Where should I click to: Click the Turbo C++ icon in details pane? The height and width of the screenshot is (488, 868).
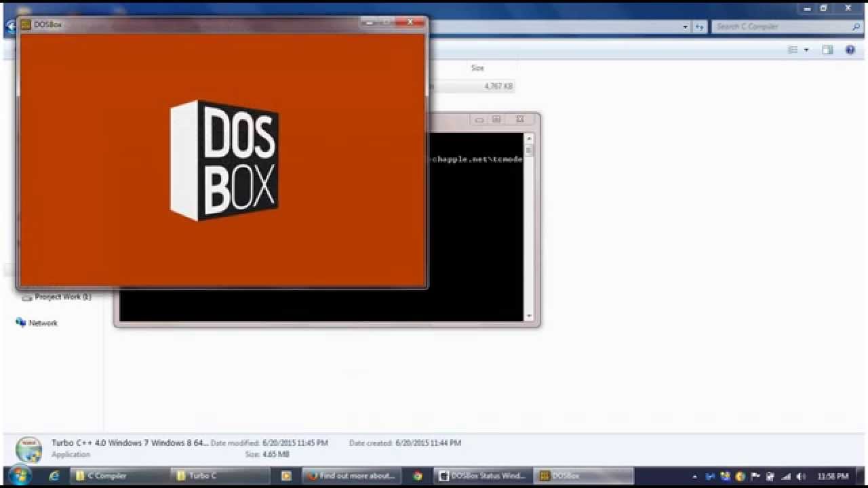29,449
